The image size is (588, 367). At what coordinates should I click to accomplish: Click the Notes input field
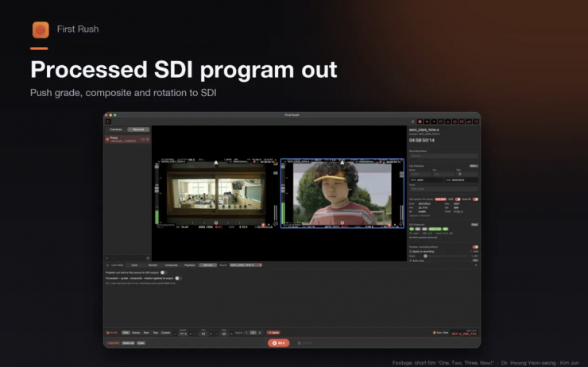click(443, 189)
